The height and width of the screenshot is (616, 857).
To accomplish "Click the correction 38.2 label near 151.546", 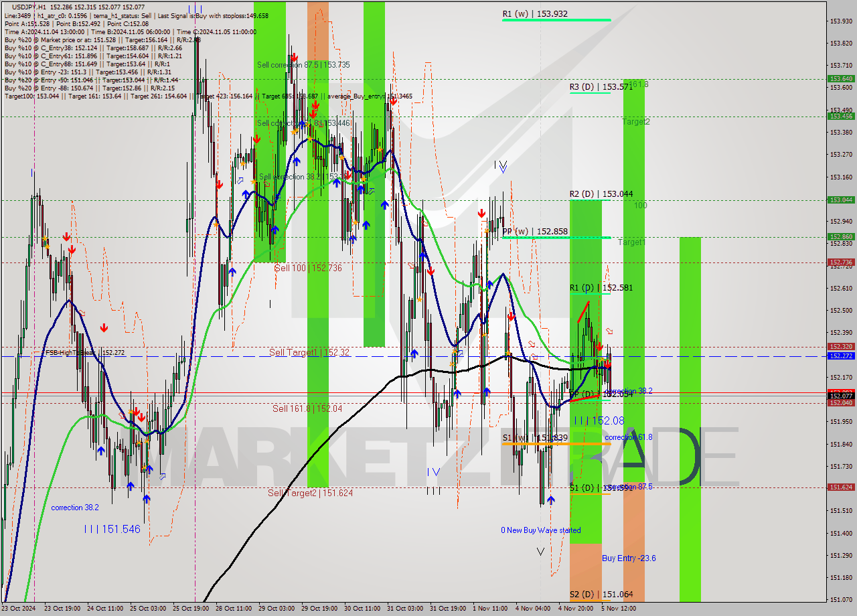I will 75,508.
